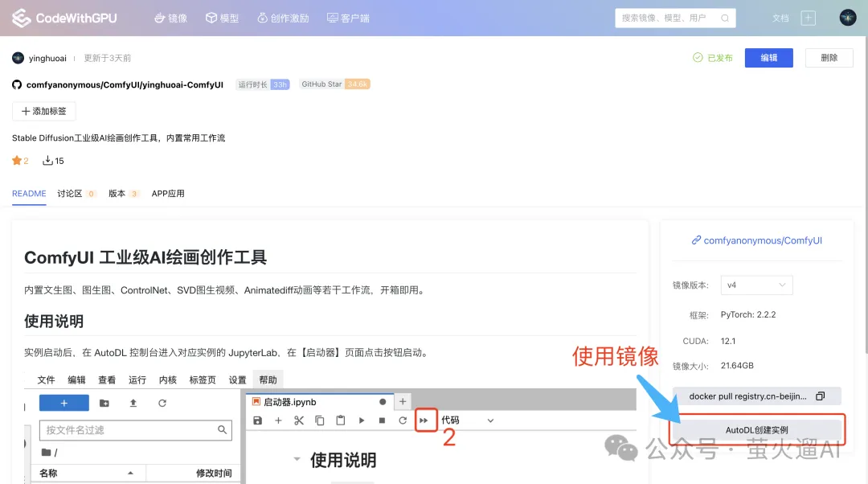Focus the 按文件名过滤 filter field

coord(136,430)
